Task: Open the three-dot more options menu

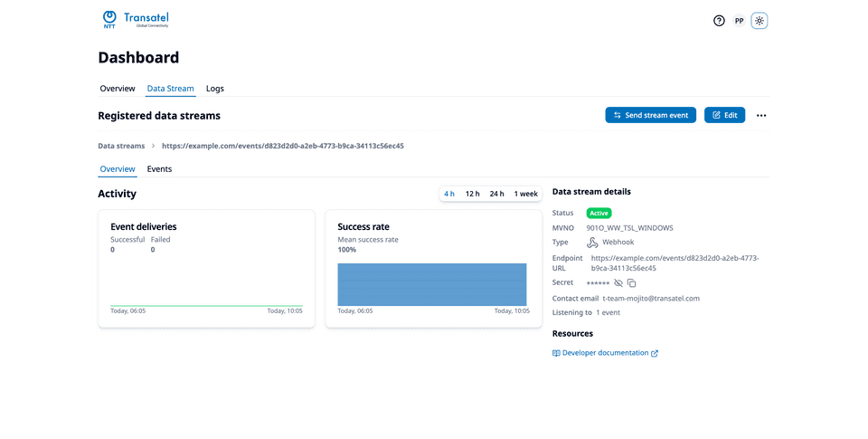Action: (x=761, y=115)
